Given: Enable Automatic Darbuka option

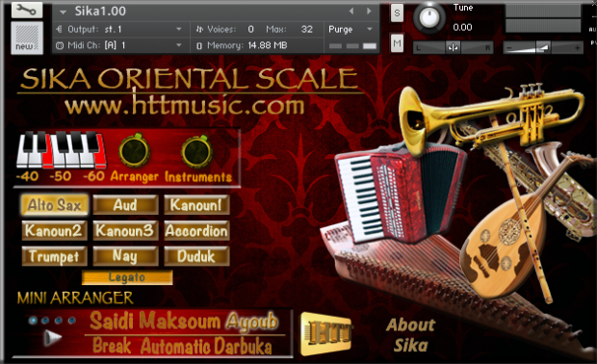Looking at the screenshot, I should pos(206,347).
